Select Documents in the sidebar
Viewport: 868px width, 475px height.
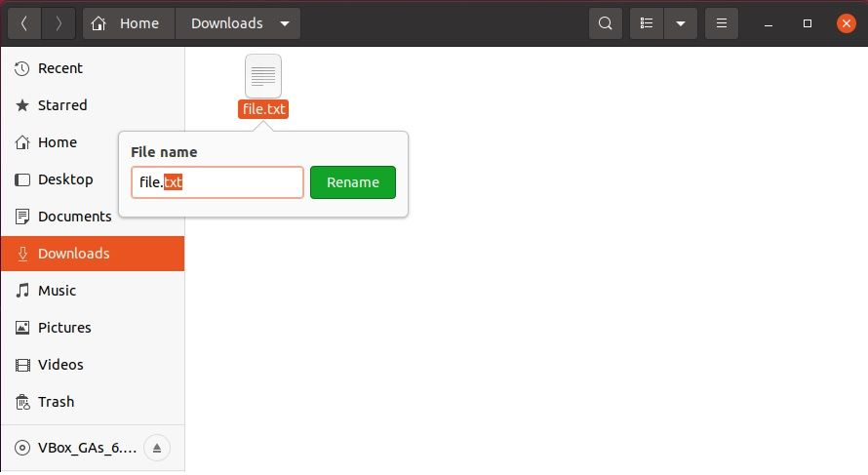click(64, 217)
